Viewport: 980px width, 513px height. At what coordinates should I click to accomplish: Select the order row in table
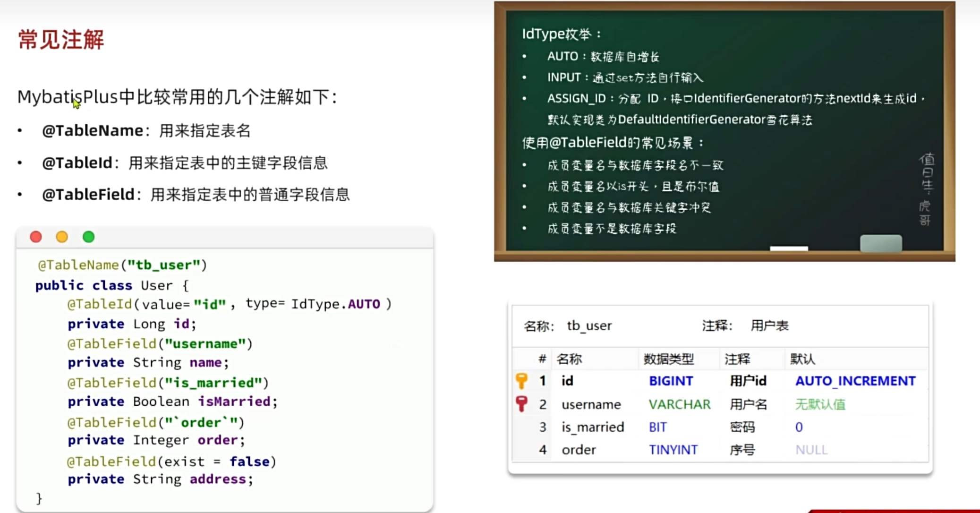click(579, 450)
